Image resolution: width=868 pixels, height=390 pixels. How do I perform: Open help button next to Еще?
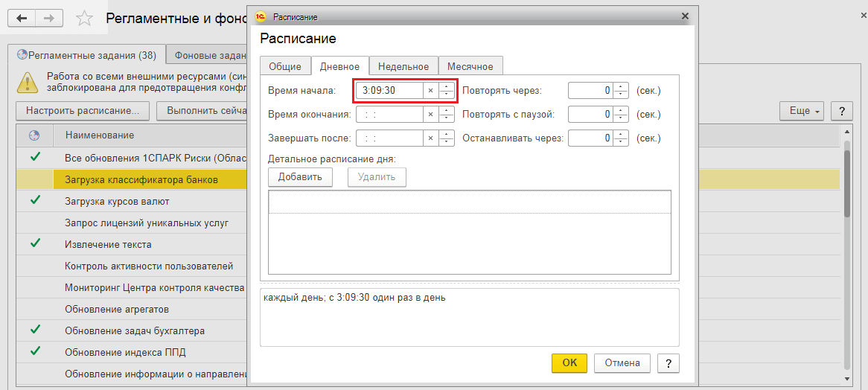(x=841, y=111)
